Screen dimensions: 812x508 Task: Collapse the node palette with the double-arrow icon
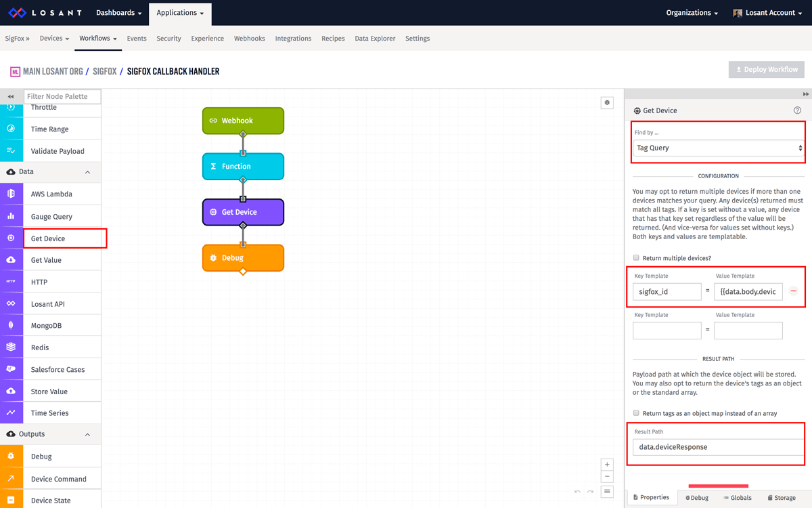point(11,97)
